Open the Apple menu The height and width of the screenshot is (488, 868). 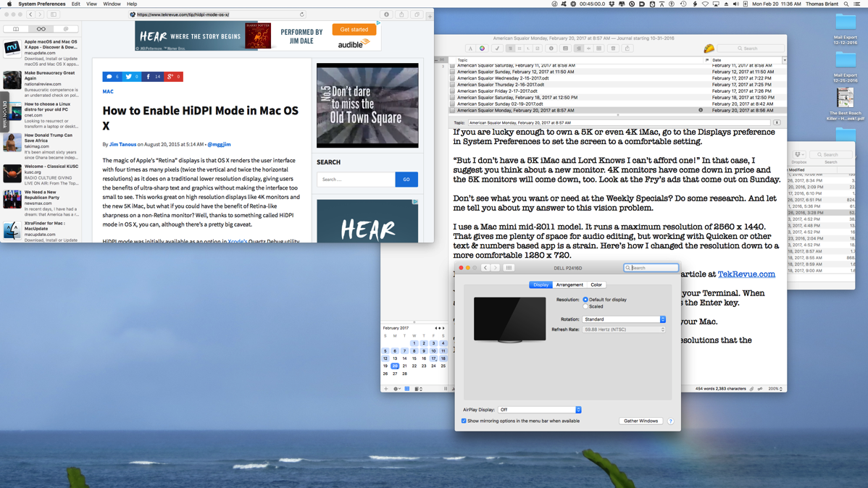[x=9, y=4]
